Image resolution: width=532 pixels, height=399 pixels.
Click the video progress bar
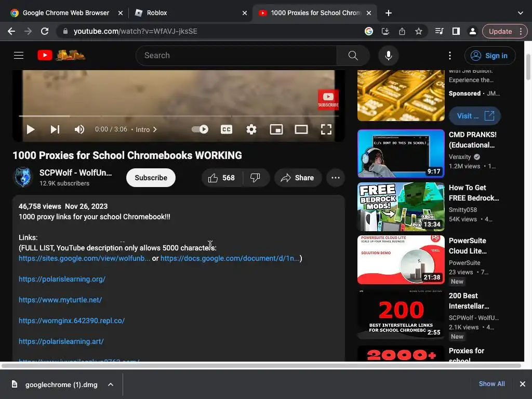pyautogui.click(x=179, y=116)
